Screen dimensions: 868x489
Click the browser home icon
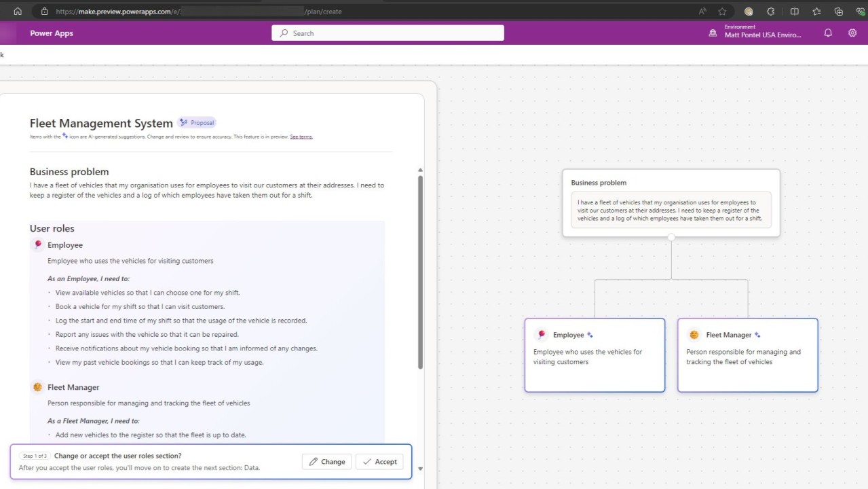click(18, 11)
